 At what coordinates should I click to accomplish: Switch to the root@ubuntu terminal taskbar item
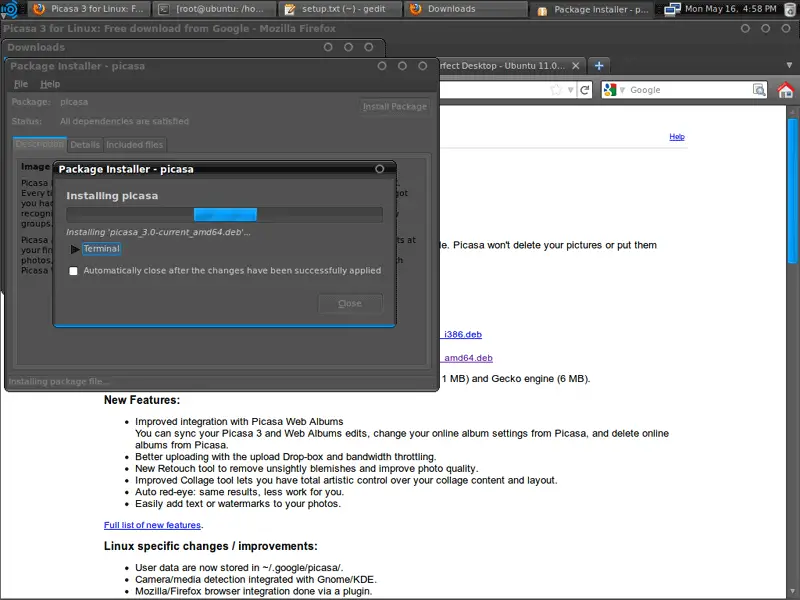pyautogui.click(x=214, y=9)
